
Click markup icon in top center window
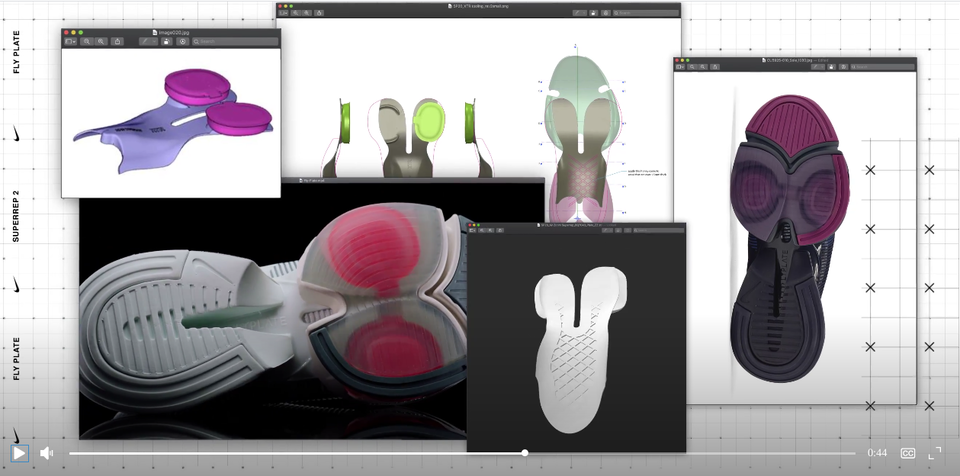[x=579, y=13]
